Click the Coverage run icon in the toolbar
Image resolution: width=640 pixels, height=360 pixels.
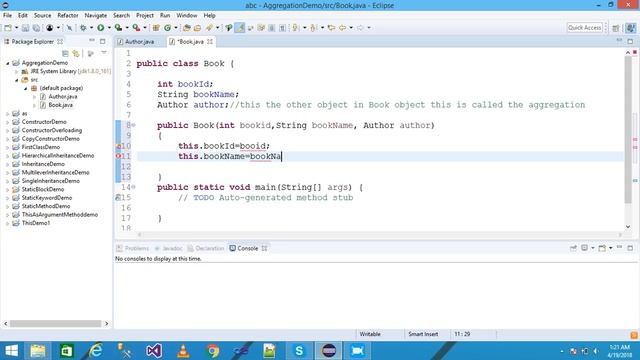pyautogui.click(x=118, y=28)
